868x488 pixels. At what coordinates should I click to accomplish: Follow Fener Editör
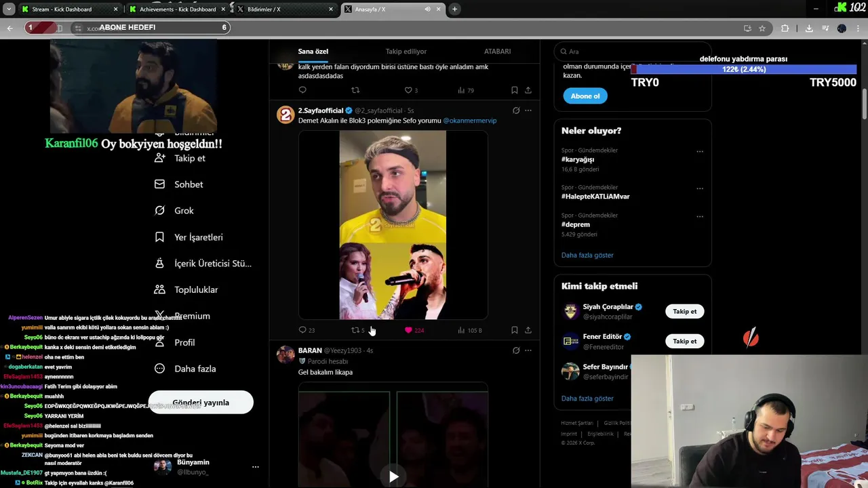click(684, 341)
